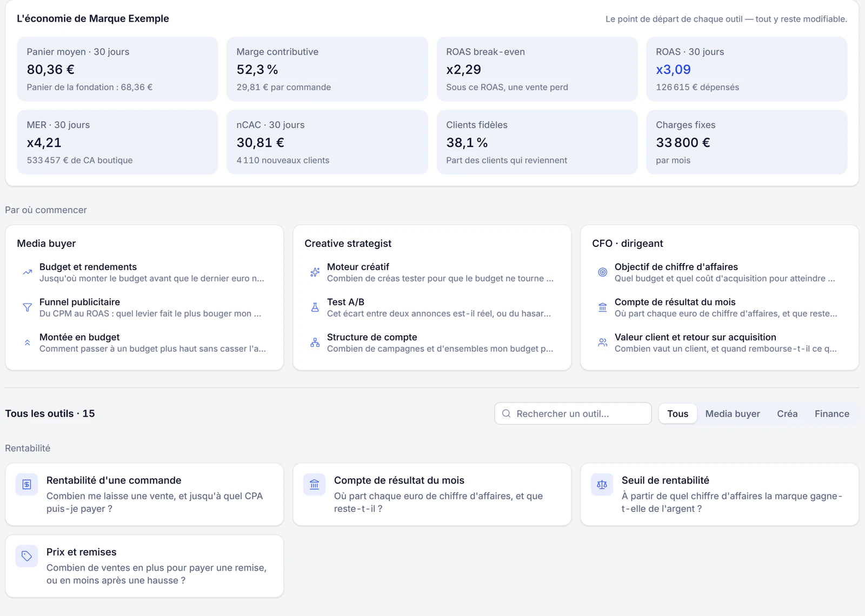Open the Prix et remises tool card
Screen dimensions: 865x616
(144, 566)
